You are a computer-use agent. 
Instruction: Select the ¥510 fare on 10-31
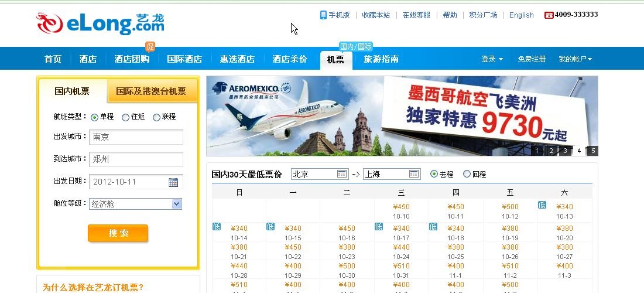tap(401, 266)
